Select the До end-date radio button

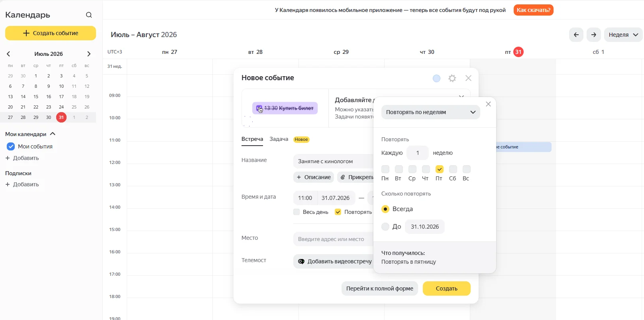click(x=385, y=227)
